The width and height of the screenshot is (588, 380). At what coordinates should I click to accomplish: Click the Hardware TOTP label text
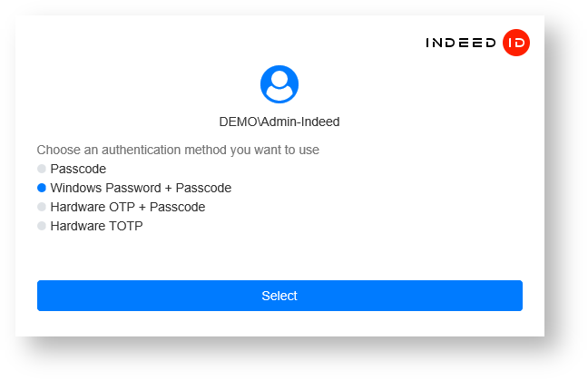[x=96, y=226]
